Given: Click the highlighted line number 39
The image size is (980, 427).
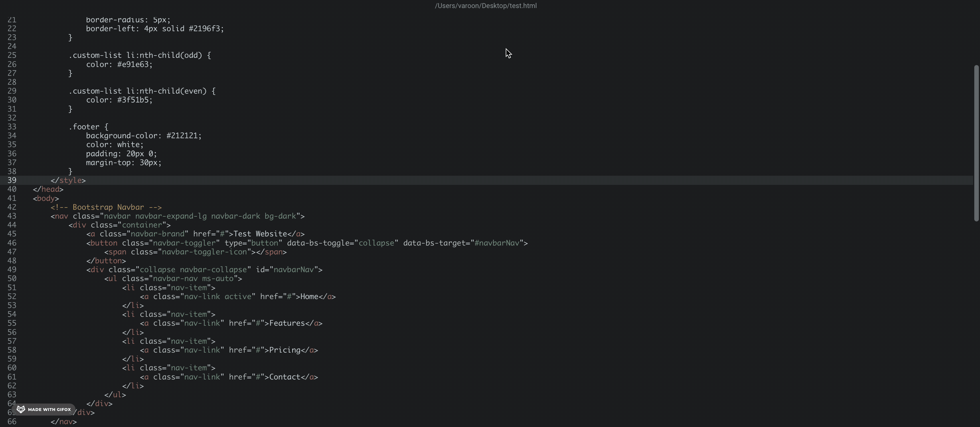Looking at the screenshot, I should coord(12,180).
